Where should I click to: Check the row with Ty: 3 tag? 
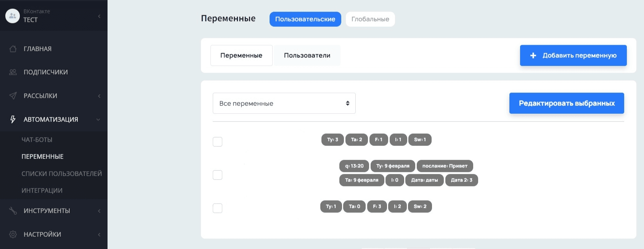217,142
